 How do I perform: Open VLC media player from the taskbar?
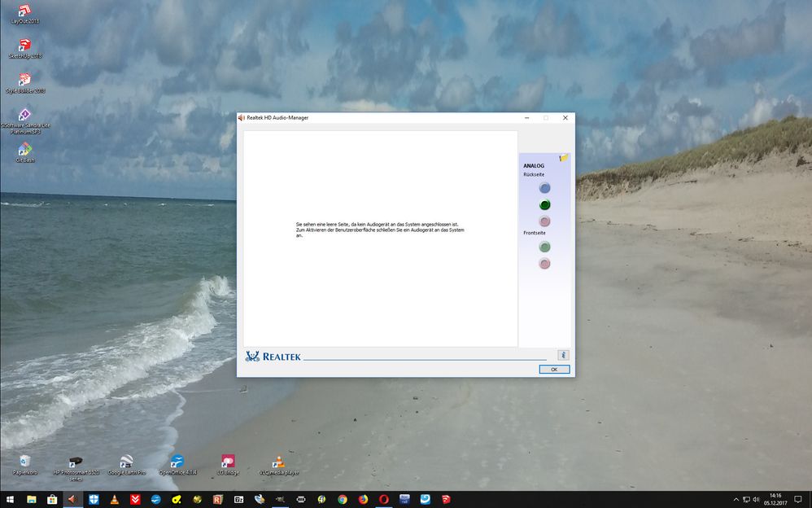pos(116,499)
